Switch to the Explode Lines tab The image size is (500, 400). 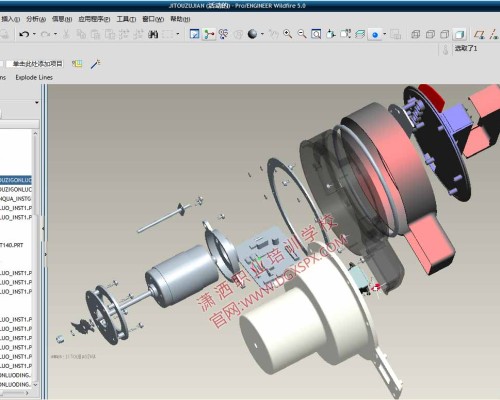[34, 77]
